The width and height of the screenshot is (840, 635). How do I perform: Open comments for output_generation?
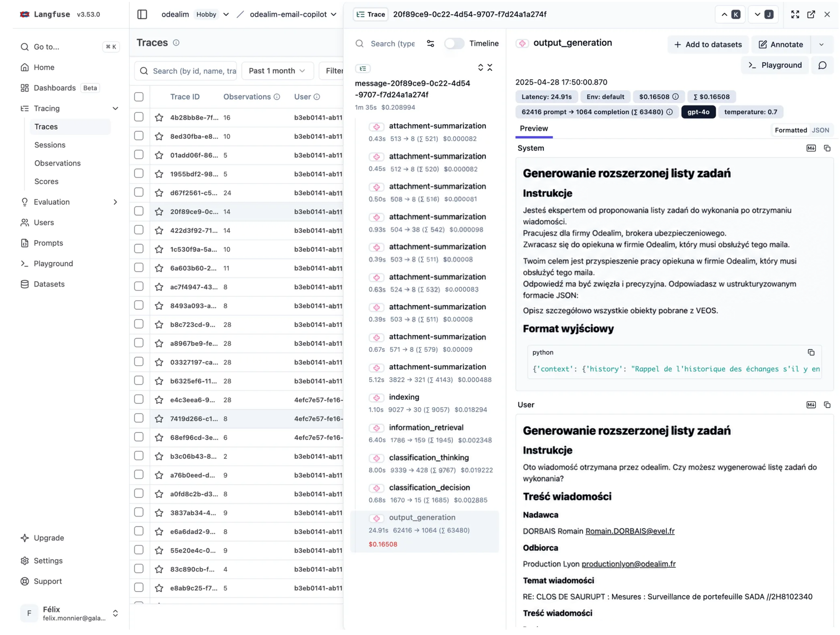[822, 65]
